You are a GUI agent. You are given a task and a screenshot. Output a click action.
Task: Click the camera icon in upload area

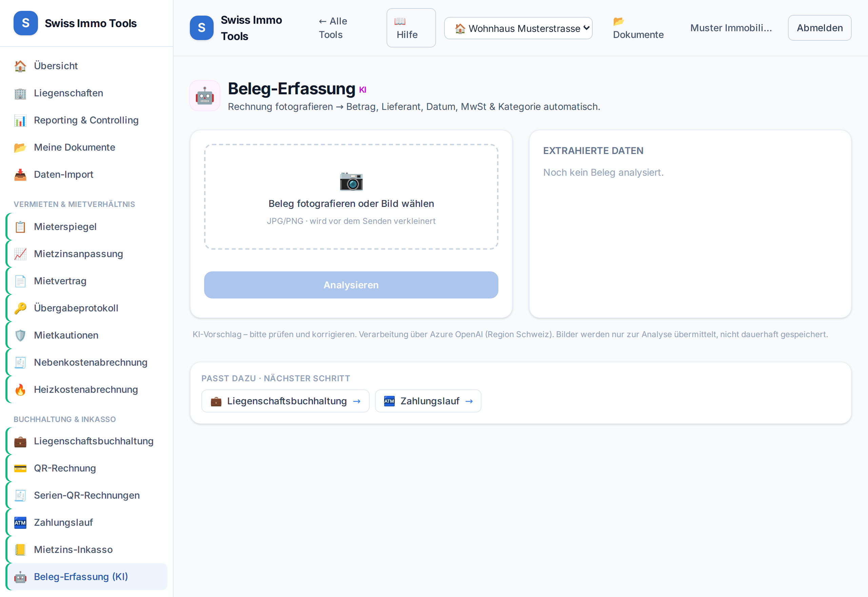351,181
